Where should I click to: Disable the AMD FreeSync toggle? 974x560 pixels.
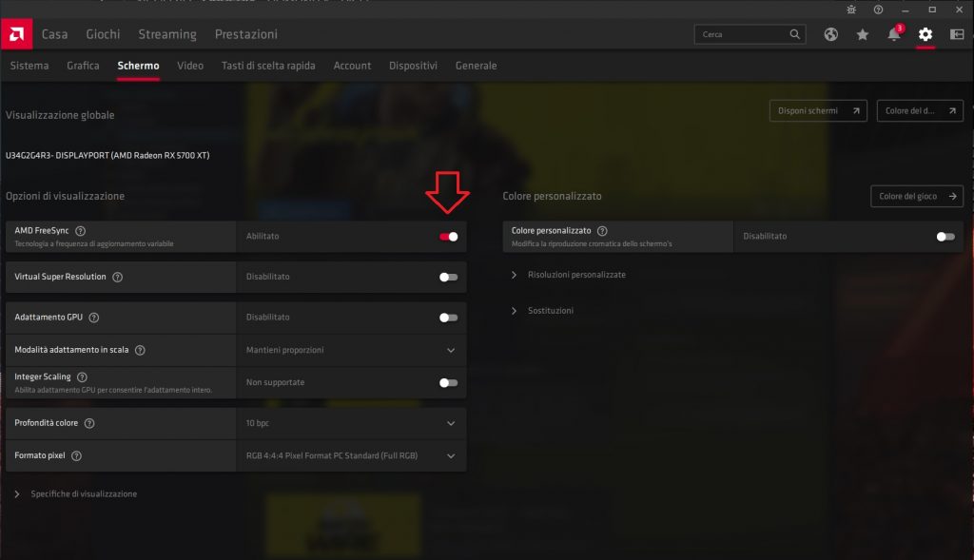tap(449, 237)
